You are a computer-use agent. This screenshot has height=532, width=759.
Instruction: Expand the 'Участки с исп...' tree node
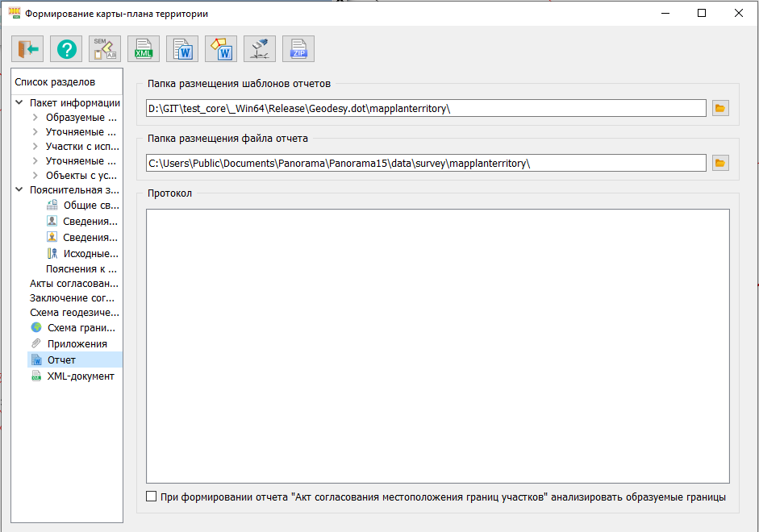(35, 147)
